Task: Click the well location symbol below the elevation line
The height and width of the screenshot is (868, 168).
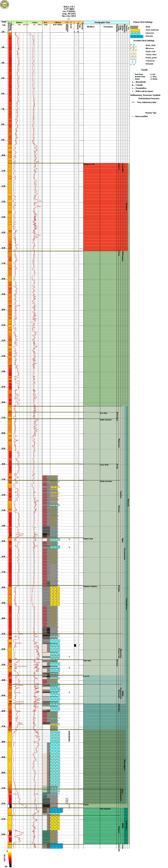Action: point(69,19)
